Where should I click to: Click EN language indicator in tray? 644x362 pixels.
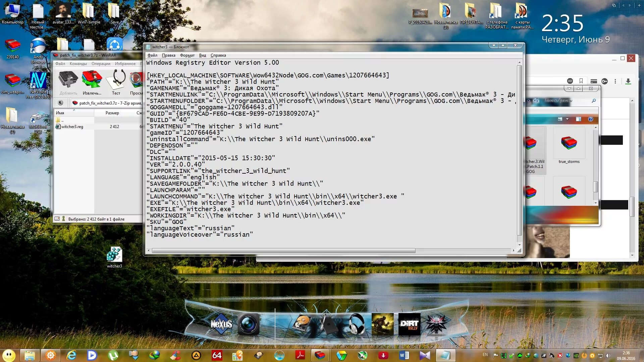(x=485, y=355)
